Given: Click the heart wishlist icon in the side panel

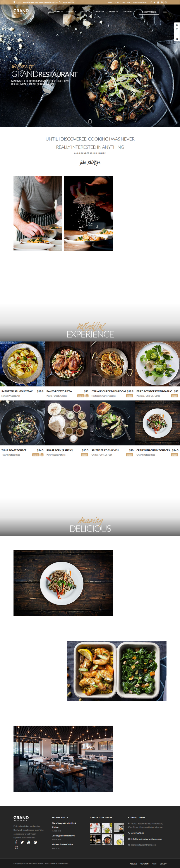Looking at the screenshot, I should coord(177,29).
